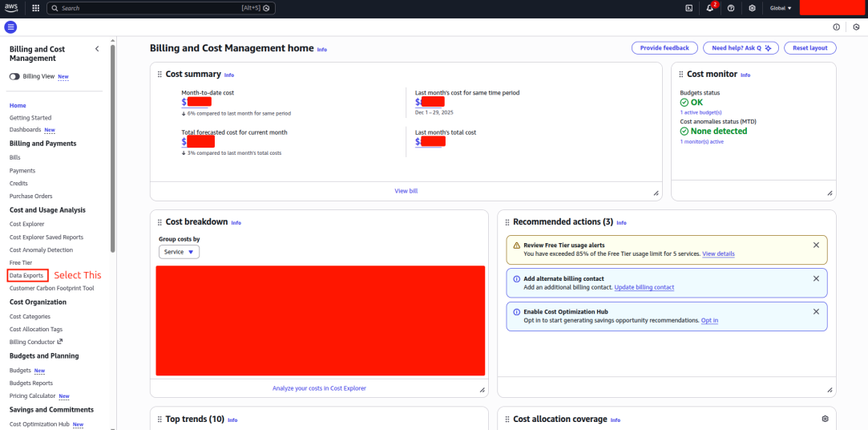Viewport: 868px width, 430px height.
Task: Click Info link next to page title
Action: click(321, 49)
